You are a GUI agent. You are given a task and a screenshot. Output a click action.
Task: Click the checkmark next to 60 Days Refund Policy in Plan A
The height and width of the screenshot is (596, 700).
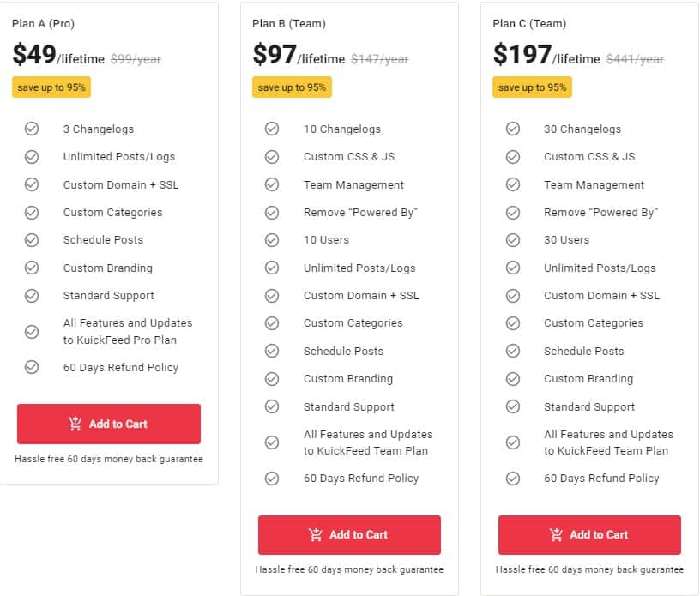point(32,368)
